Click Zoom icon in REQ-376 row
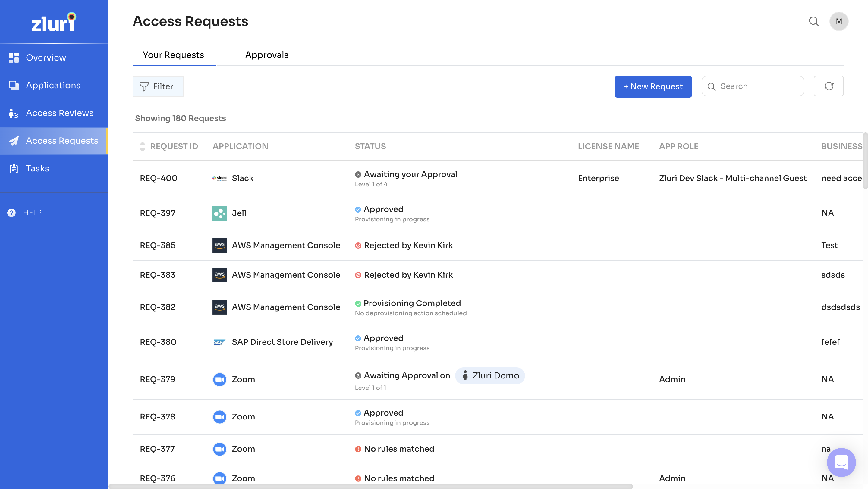 coord(220,478)
